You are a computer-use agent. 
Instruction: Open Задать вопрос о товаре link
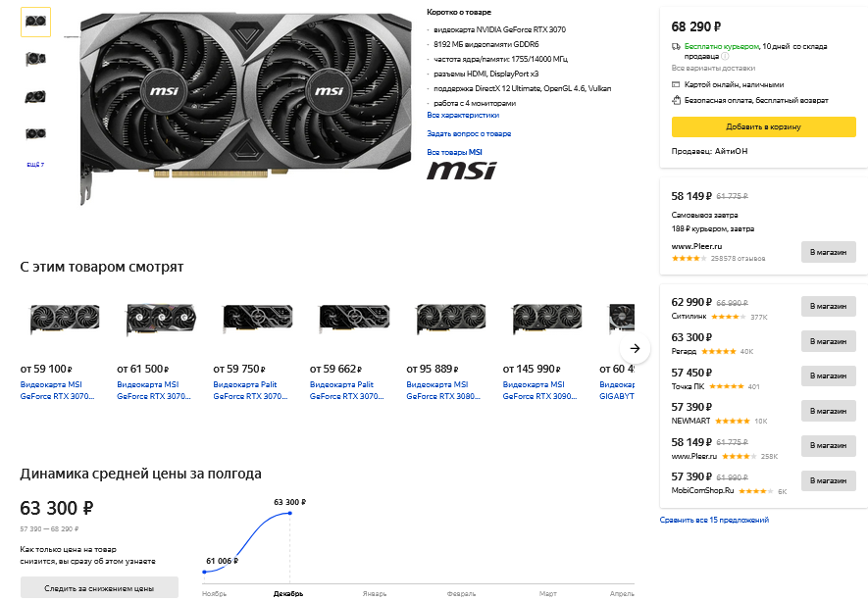click(x=469, y=133)
